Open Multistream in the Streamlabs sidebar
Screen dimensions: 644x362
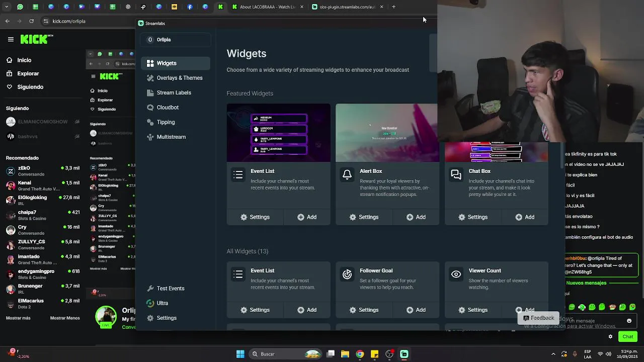[x=175, y=137]
